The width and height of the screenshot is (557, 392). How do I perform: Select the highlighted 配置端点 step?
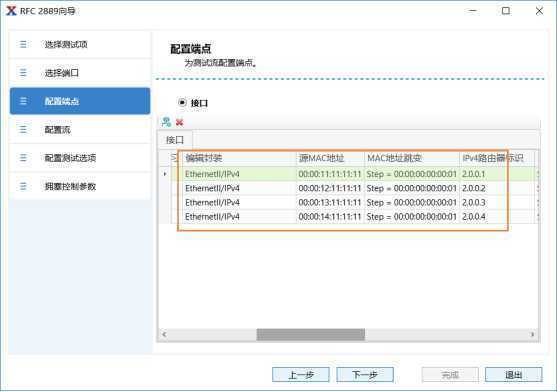click(80, 101)
